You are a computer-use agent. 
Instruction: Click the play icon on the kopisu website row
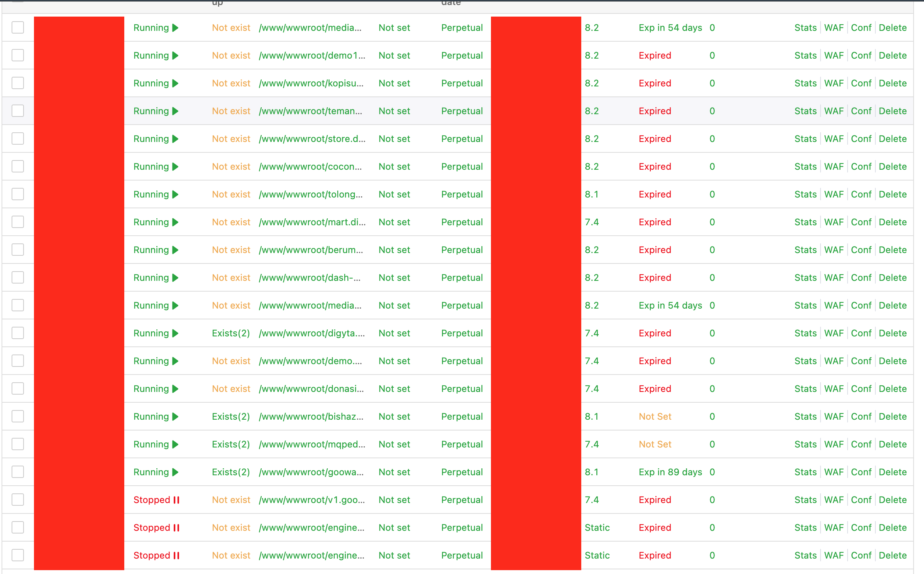(x=176, y=83)
